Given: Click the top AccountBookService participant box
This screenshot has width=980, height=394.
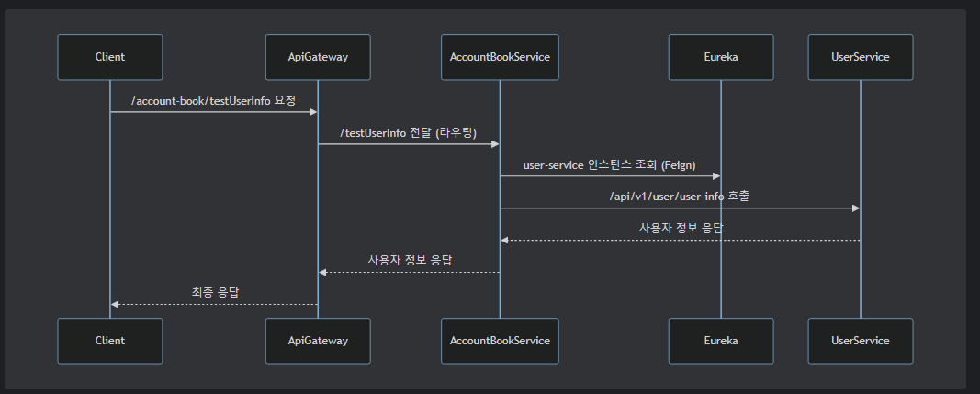Looking at the screenshot, I should (x=500, y=57).
